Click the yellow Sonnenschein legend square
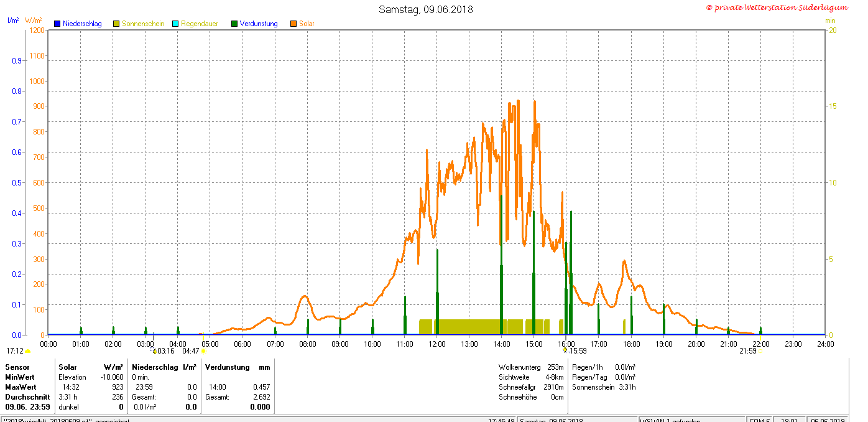 (x=116, y=24)
